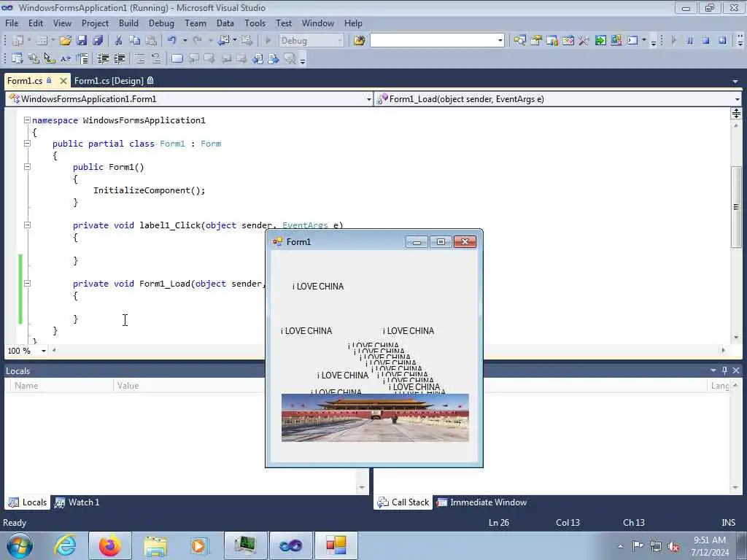
Task: Click the Tiananmen picture in Form1
Action: point(375,418)
